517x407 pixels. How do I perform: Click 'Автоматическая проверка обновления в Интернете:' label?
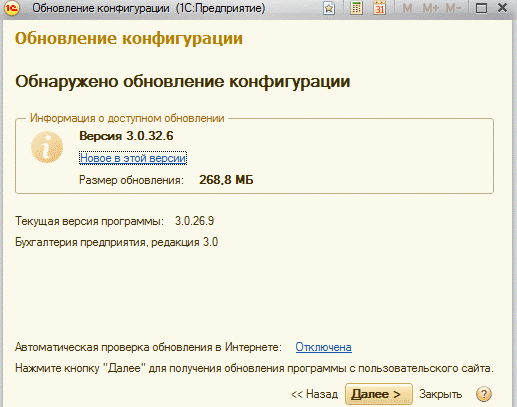tap(148, 347)
